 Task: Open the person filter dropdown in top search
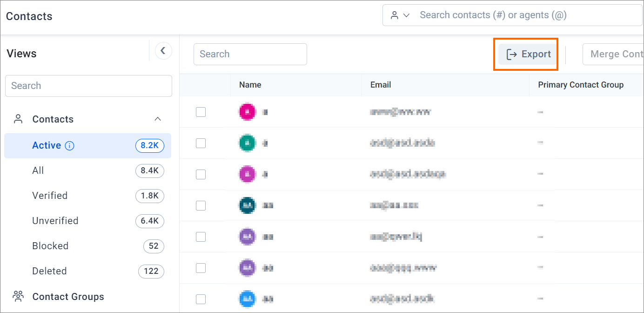coord(400,15)
